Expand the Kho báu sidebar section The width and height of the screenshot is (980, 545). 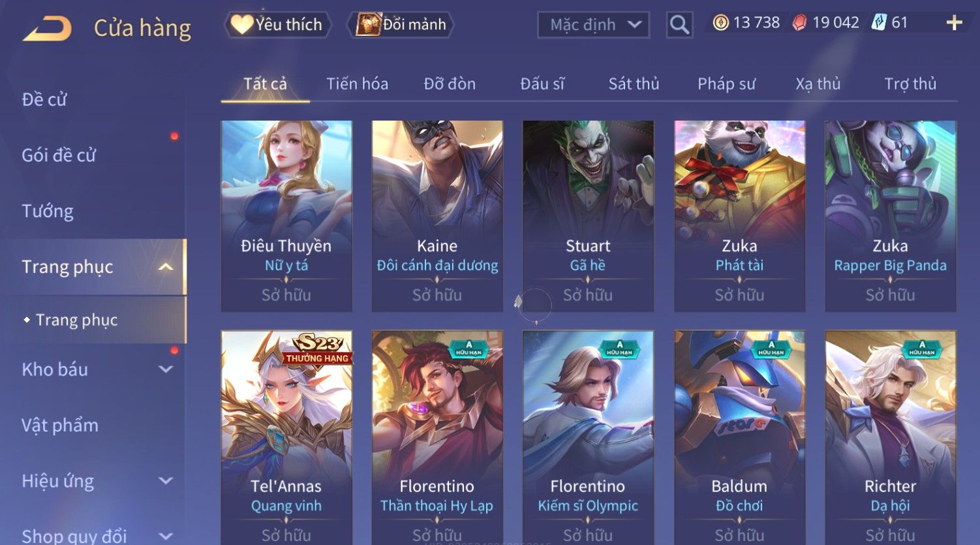pyautogui.click(x=166, y=370)
